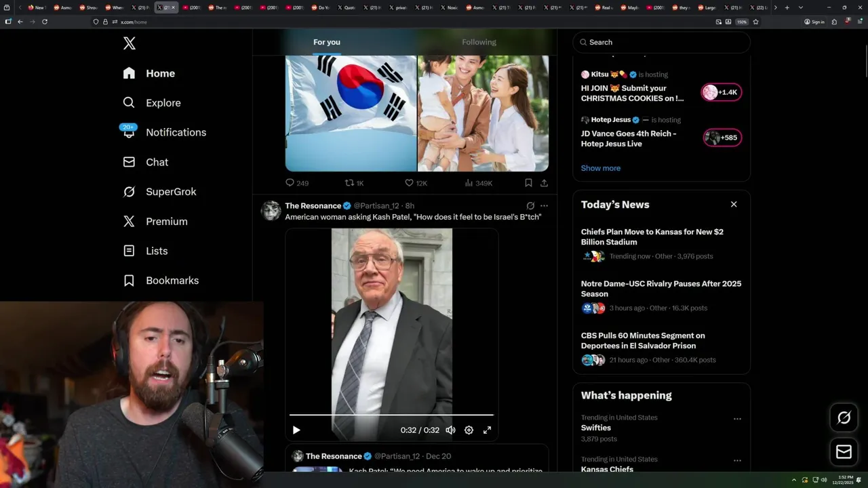Open Chat in the sidebar
868x488 pixels.
point(146,162)
